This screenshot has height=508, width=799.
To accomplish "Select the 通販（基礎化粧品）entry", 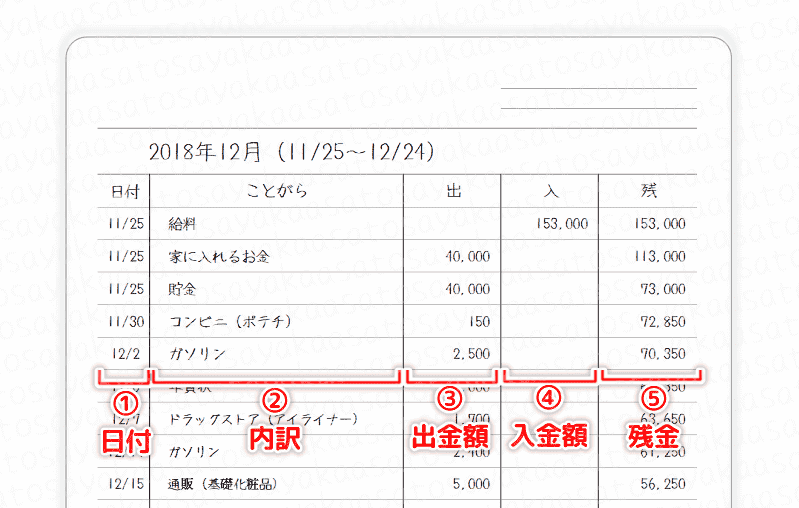I will click(x=223, y=484).
